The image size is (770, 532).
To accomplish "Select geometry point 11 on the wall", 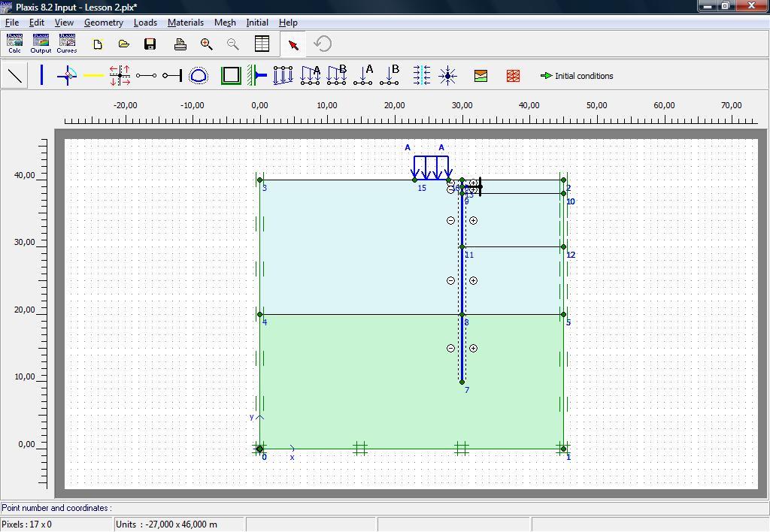I will 462,247.
